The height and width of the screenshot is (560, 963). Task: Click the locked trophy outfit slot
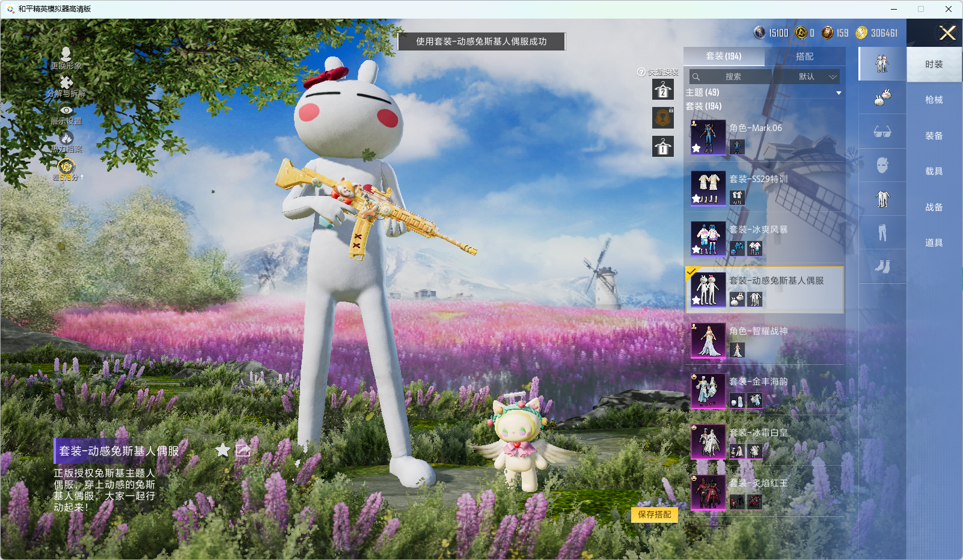coord(663,118)
